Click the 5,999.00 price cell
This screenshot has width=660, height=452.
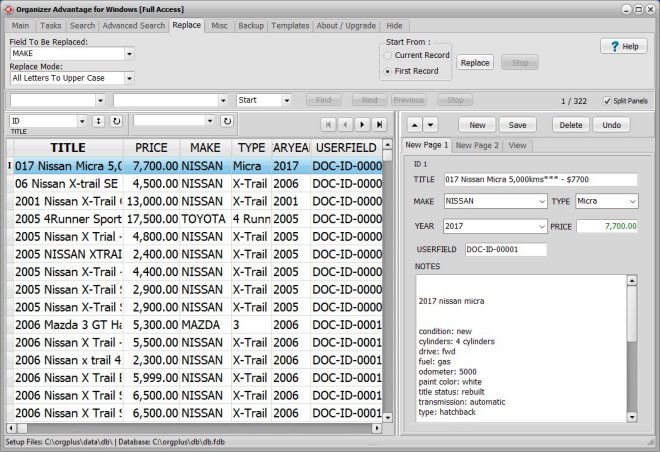pos(152,378)
